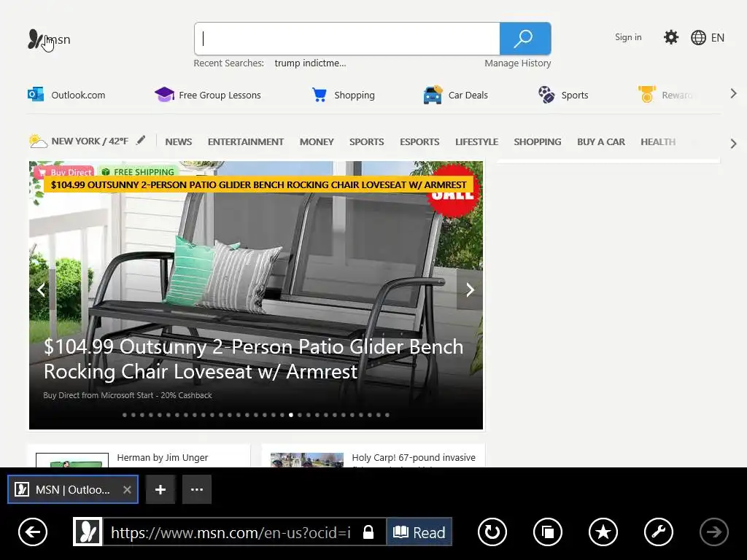The image size is (747, 560).
Task: Open the Outsunny Glider Bench headline
Action: pos(253,359)
